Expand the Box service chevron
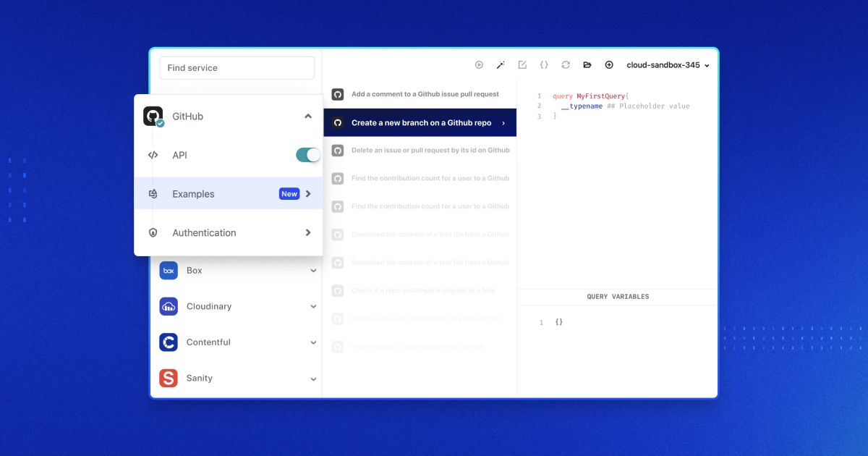This screenshot has height=456, width=868. [x=313, y=271]
